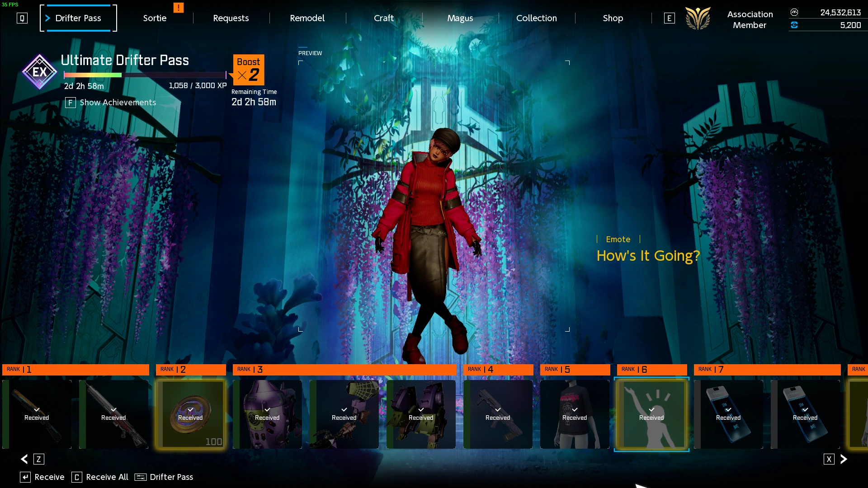The width and height of the screenshot is (868, 488).
Task: Open the Sortie tab
Action: 155,19
